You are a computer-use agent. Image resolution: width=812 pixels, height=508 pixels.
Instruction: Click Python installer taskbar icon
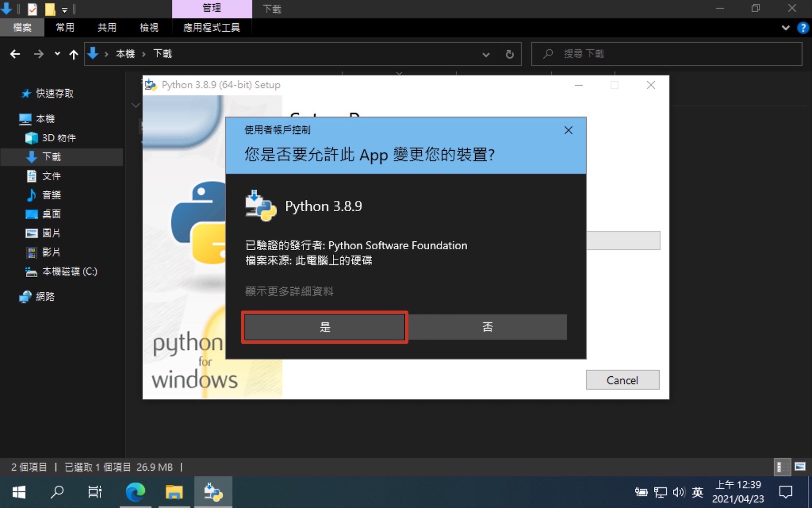tap(213, 492)
